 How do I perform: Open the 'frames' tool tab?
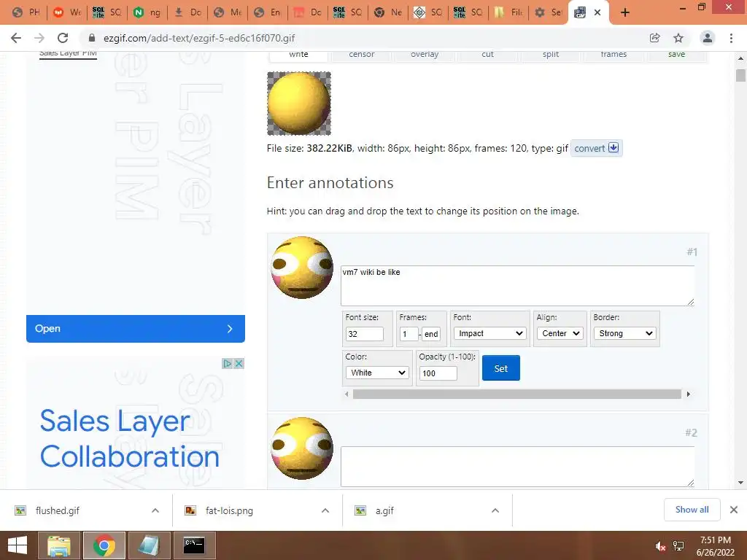[614, 55]
